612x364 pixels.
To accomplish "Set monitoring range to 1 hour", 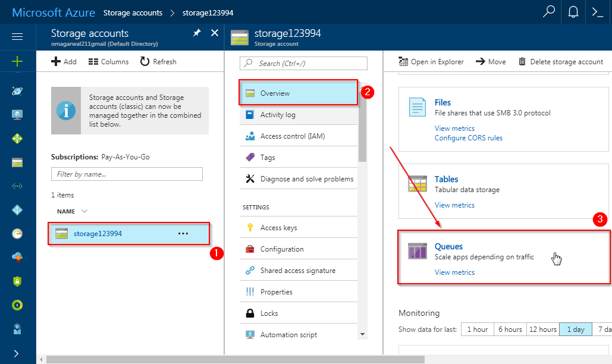I will tap(478, 330).
